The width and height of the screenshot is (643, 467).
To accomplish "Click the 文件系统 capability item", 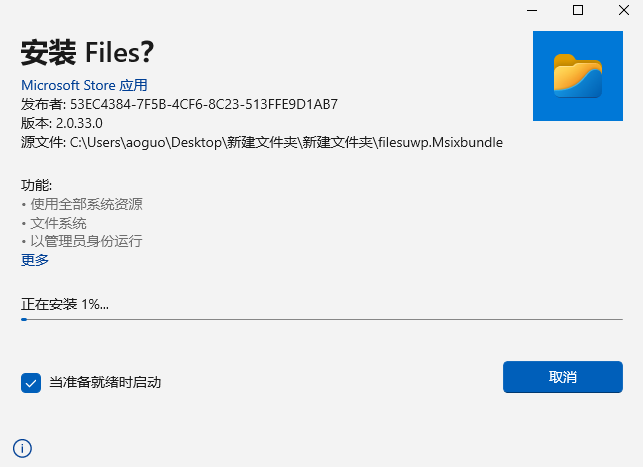I will 58,223.
